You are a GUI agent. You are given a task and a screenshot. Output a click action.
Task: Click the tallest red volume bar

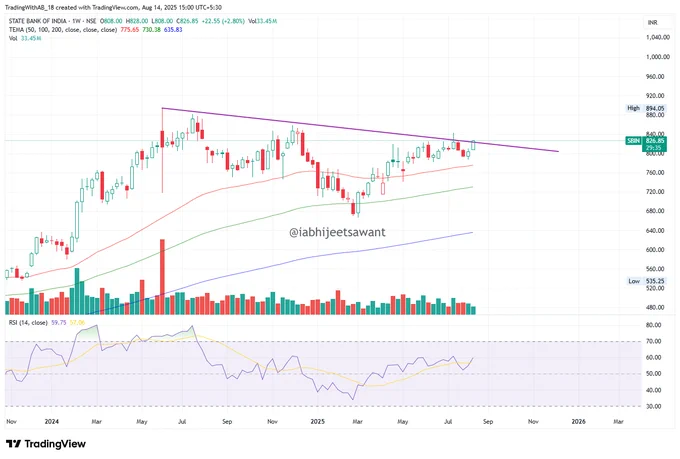[162, 276]
